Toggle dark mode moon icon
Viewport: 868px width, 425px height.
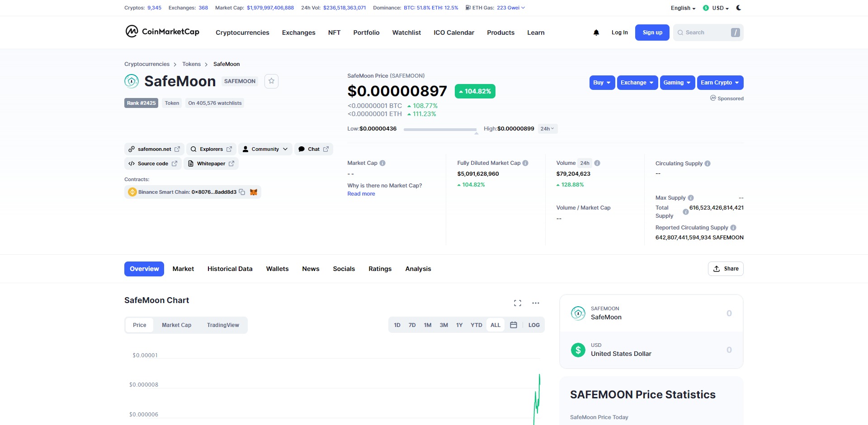tap(739, 8)
